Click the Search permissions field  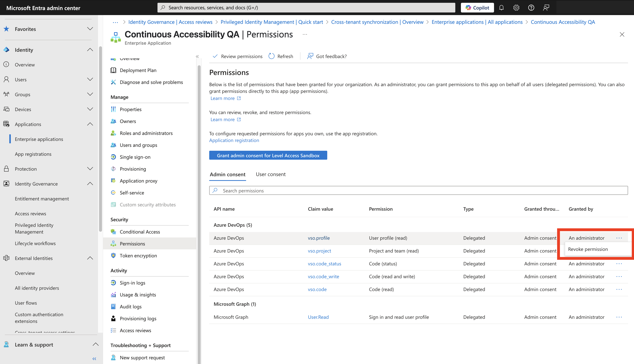coord(418,191)
